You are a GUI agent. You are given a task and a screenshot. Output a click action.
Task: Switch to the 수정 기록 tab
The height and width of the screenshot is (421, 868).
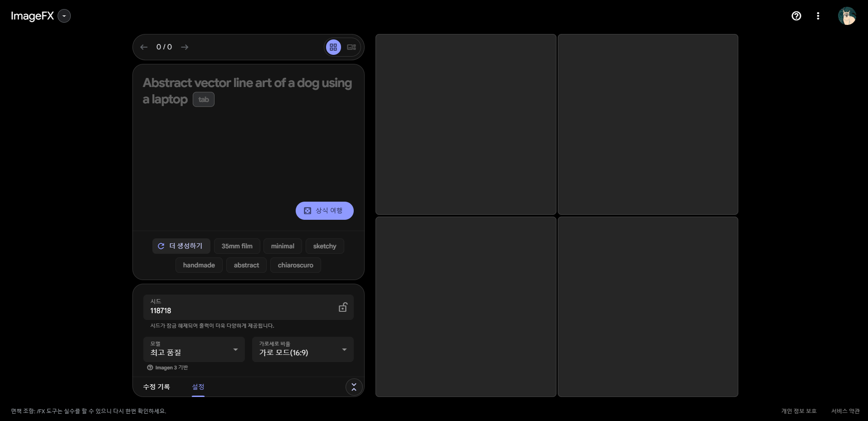tap(156, 387)
